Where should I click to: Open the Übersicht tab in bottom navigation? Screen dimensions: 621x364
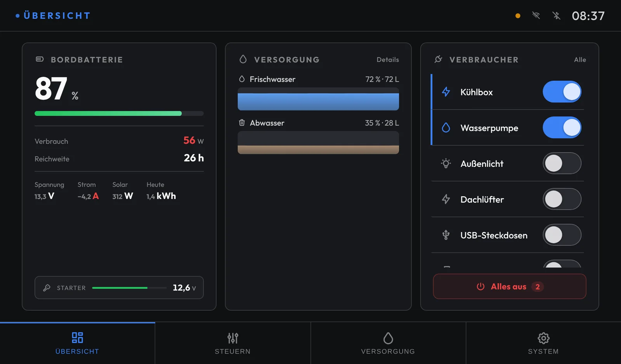77,343
